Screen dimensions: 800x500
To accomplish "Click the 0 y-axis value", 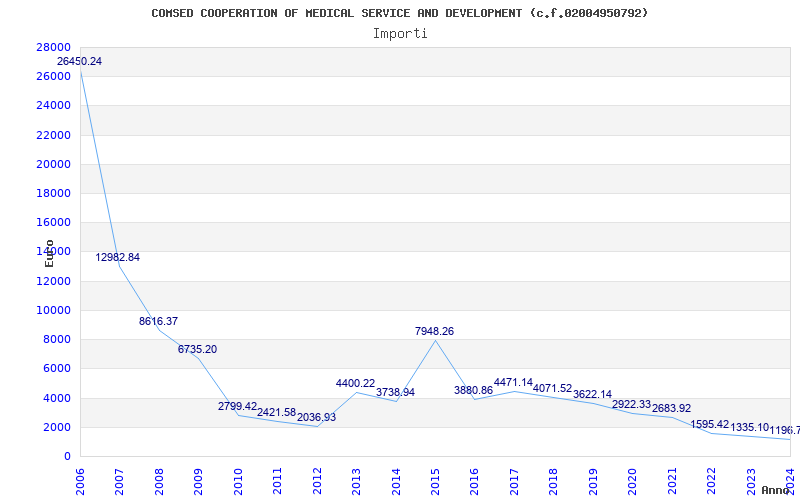I will tap(67, 457).
